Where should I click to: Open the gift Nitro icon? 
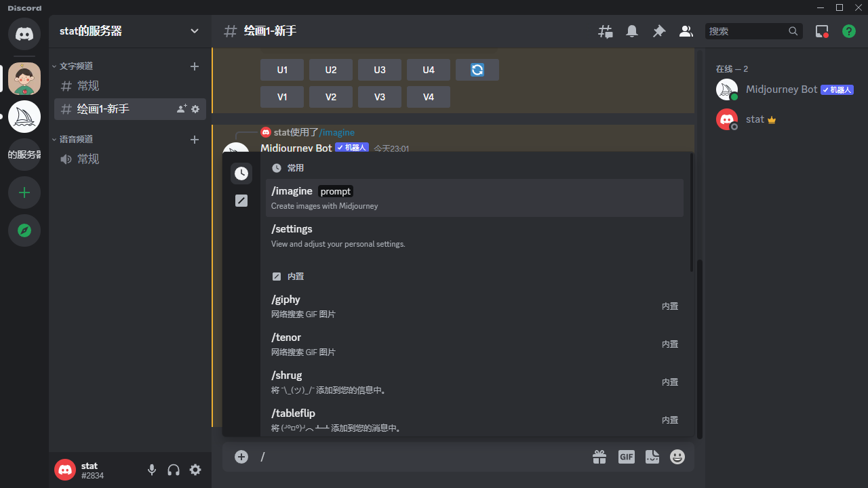point(599,457)
